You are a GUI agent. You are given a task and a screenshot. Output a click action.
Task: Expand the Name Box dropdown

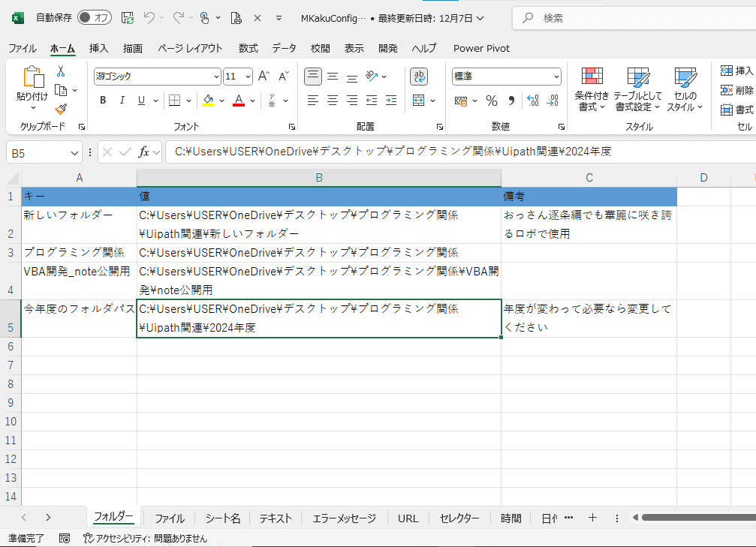[74, 153]
